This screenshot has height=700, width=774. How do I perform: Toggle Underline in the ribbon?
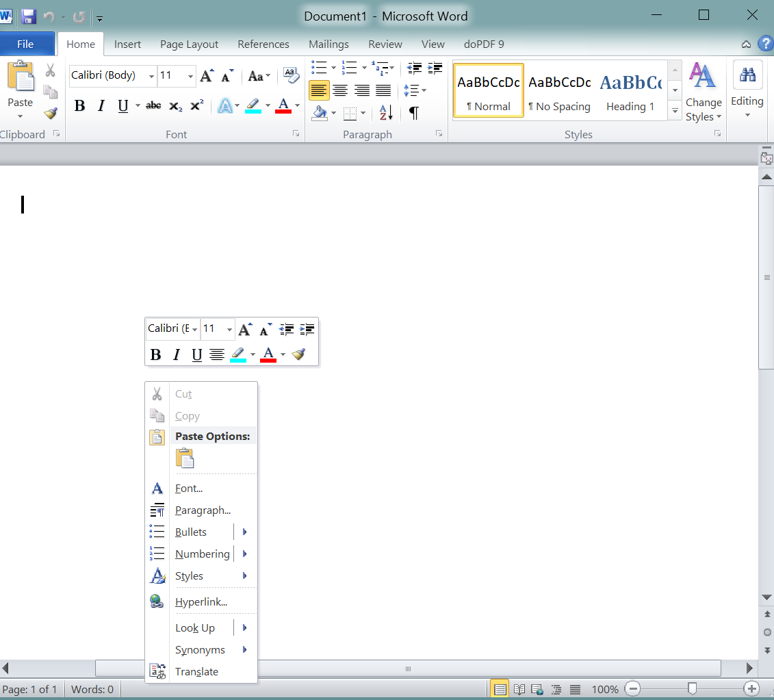pos(123,105)
